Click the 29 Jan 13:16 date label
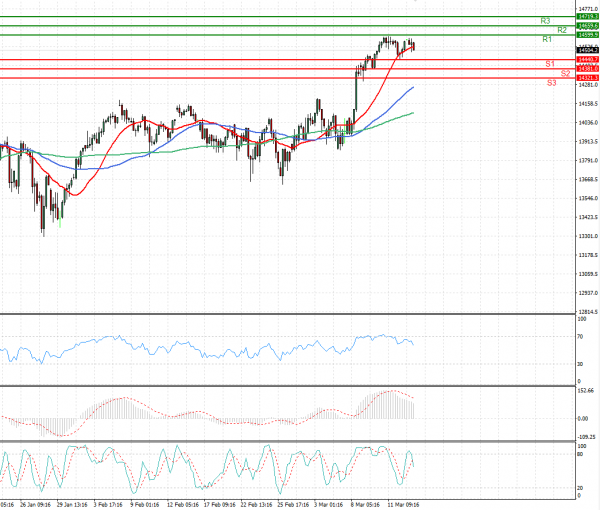Image resolution: width=600 pixels, height=510 pixels. pos(72,505)
